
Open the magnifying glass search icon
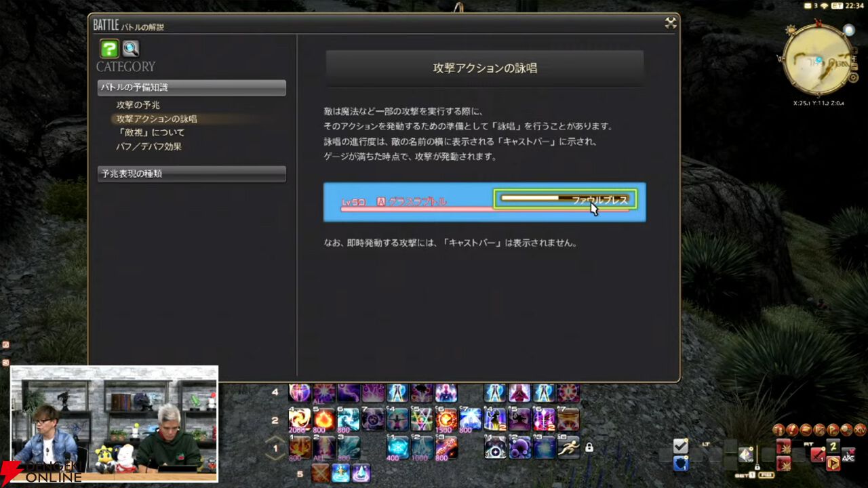pyautogui.click(x=131, y=48)
